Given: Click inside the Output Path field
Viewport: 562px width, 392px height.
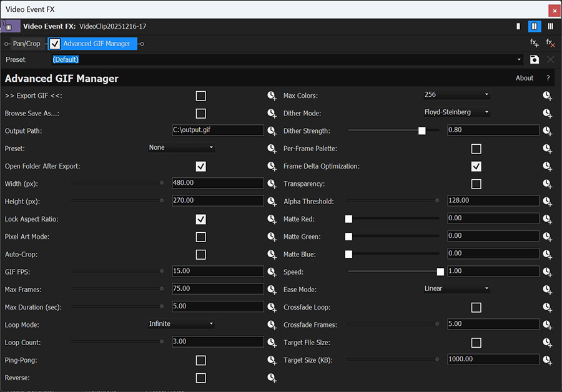Looking at the screenshot, I should pos(217,130).
